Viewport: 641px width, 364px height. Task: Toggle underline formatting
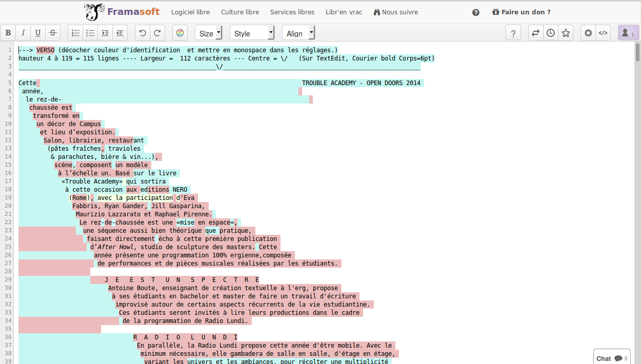coord(38,33)
